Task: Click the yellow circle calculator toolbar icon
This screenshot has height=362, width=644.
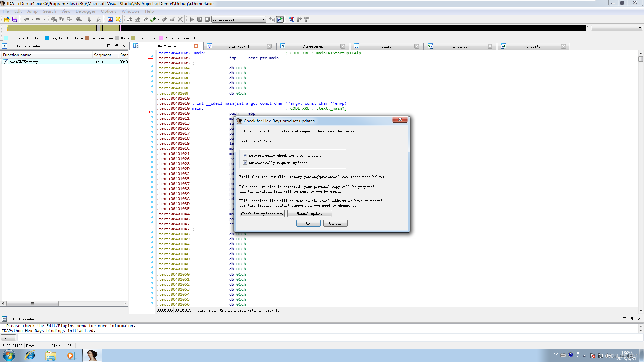Action: [x=118, y=19]
